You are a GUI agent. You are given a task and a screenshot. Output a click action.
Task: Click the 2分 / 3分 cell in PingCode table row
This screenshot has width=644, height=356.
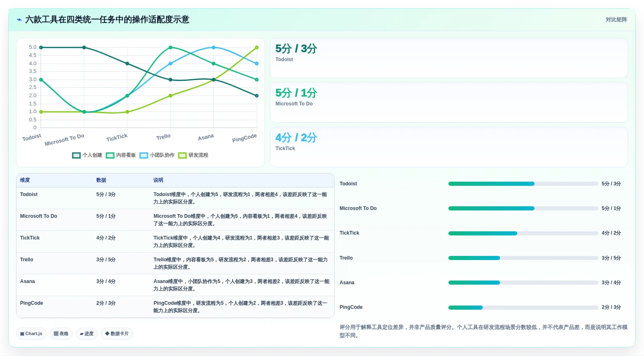pos(106,303)
